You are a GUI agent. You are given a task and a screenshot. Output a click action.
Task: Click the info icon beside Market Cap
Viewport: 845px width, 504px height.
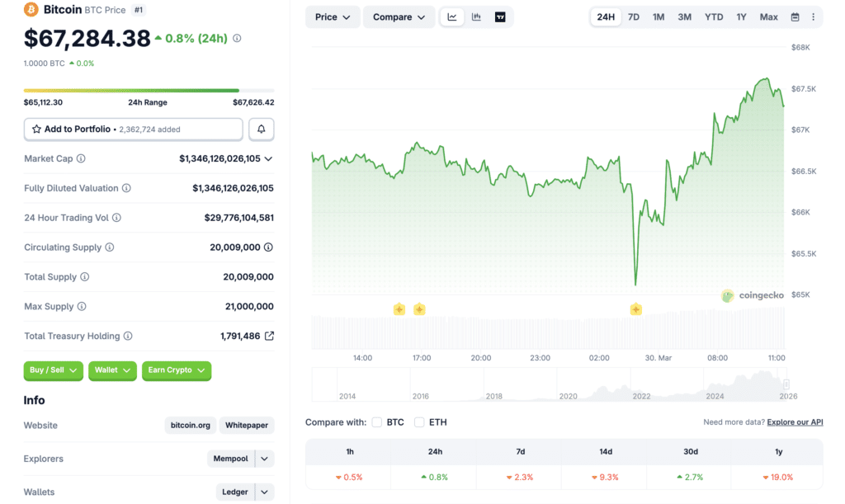click(81, 158)
